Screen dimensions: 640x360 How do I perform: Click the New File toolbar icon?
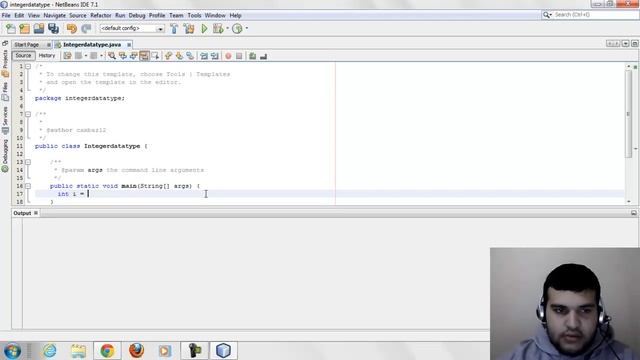(11, 29)
